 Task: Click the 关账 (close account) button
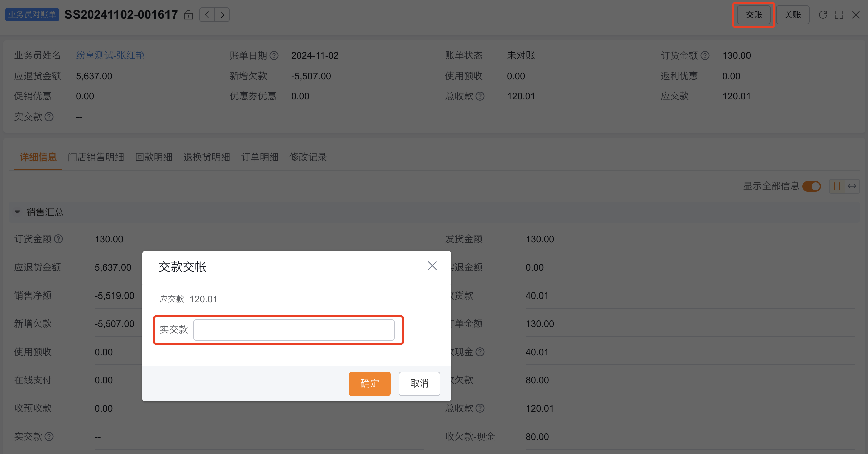click(793, 15)
